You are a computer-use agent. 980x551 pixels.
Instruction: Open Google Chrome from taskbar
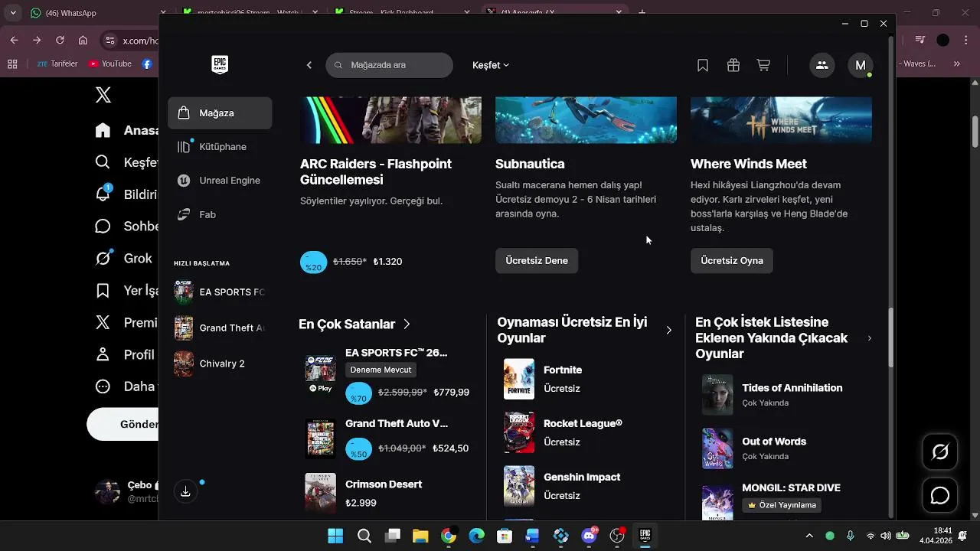point(449,536)
